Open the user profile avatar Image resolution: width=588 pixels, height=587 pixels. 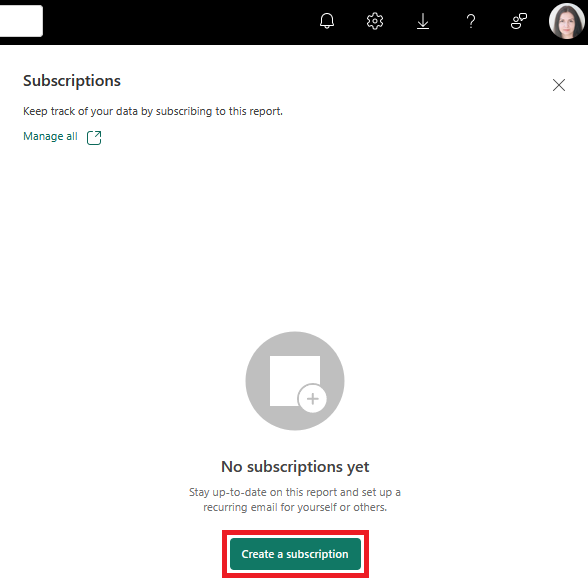pos(567,21)
